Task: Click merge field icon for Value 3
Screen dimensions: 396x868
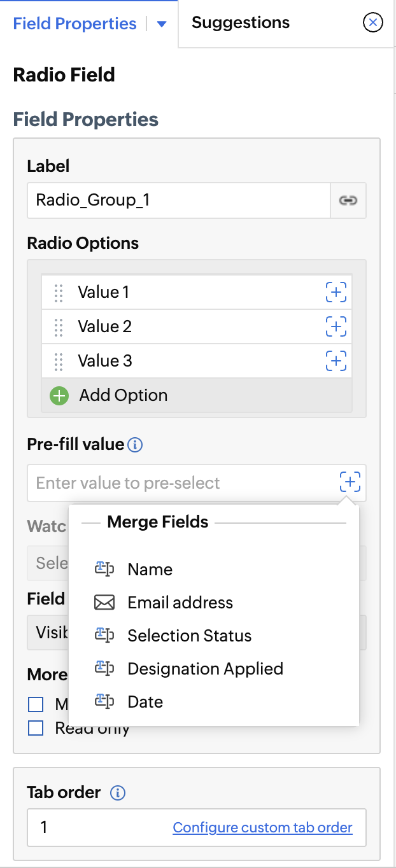Action: coord(336,361)
